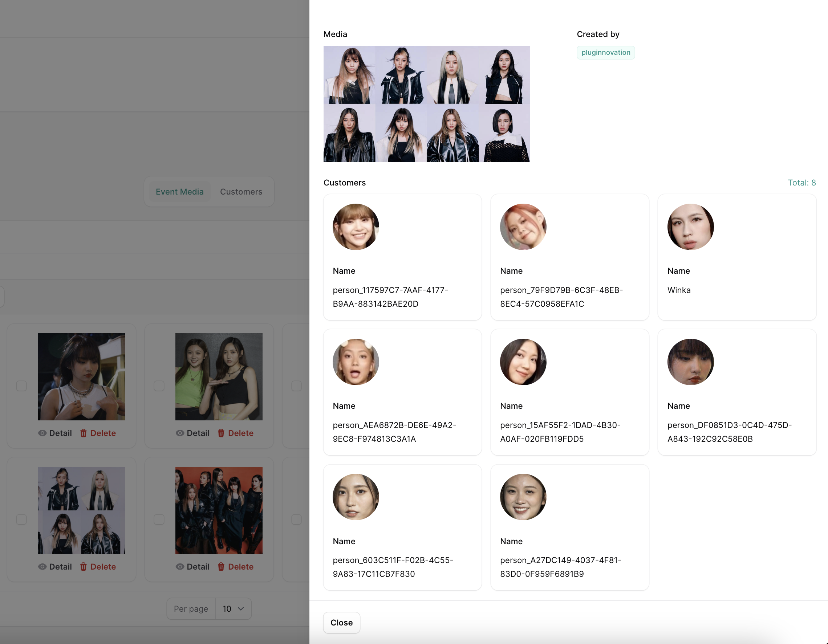Select the Event Media tab
This screenshot has height=644, width=828.
180,192
